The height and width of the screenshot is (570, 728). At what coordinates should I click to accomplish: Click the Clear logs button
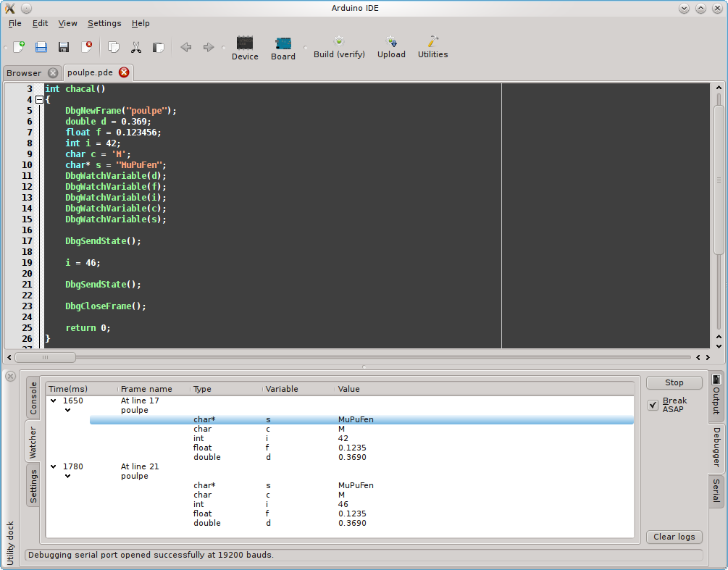674,537
